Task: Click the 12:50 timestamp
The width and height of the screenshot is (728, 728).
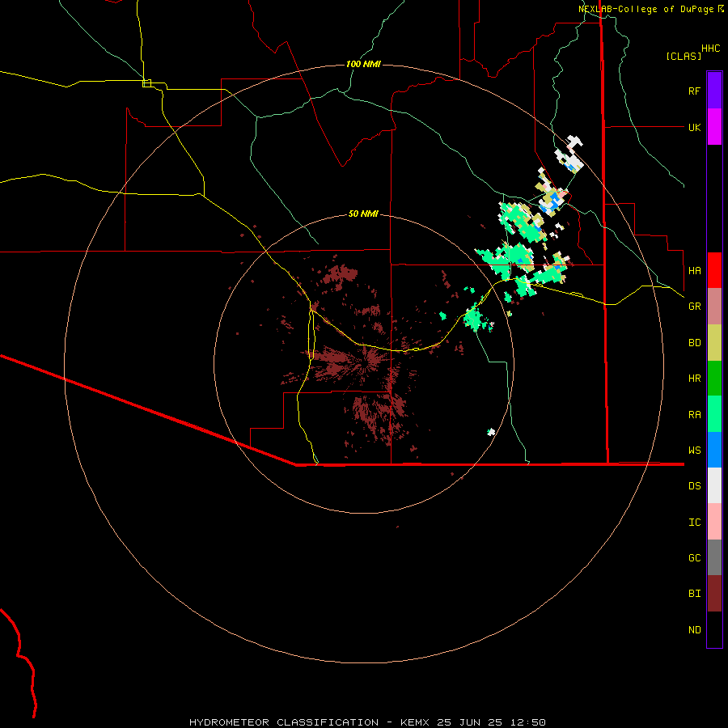Action: (x=528, y=722)
